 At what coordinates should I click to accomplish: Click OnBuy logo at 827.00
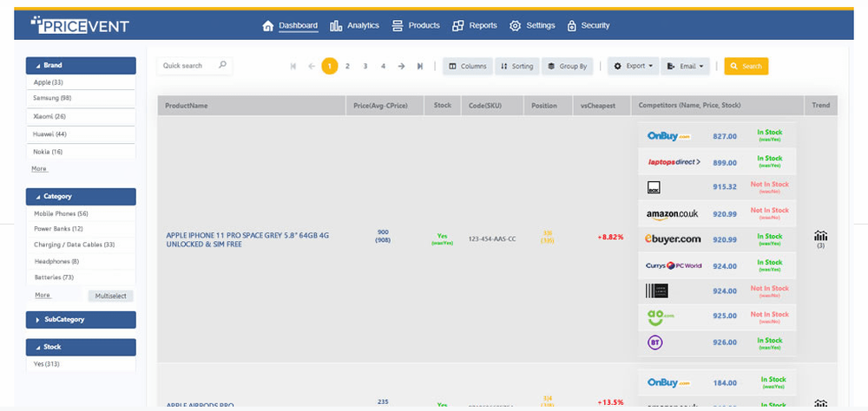(668, 136)
